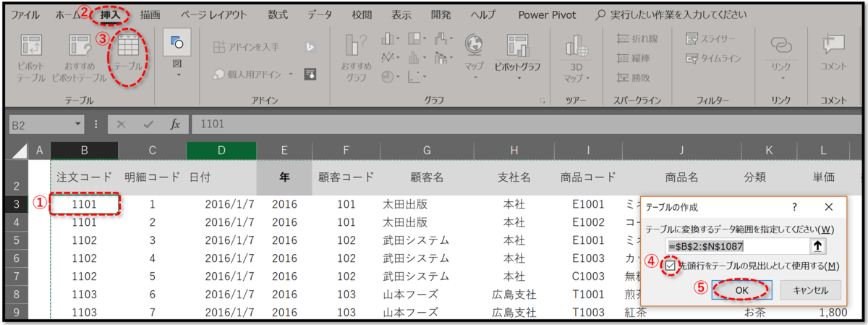This screenshot has width=868, height=325.
Task: Insert a Line sparkline (折れ線)
Action: pos(637,39)
